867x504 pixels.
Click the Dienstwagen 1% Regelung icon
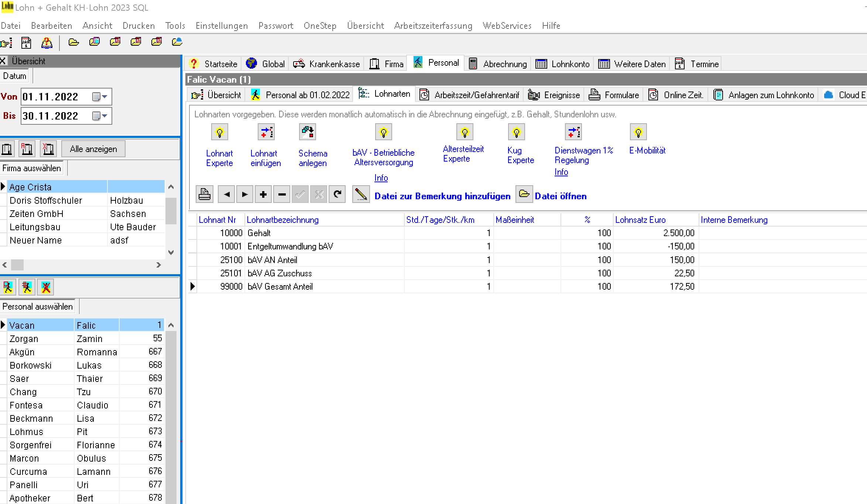pyautogui.click(x=573, y=132)
